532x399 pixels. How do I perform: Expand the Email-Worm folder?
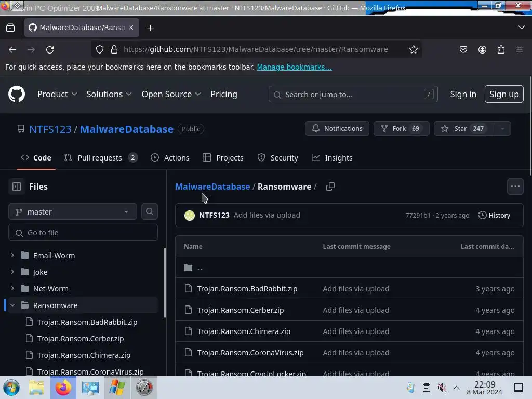tap(12, 255)
